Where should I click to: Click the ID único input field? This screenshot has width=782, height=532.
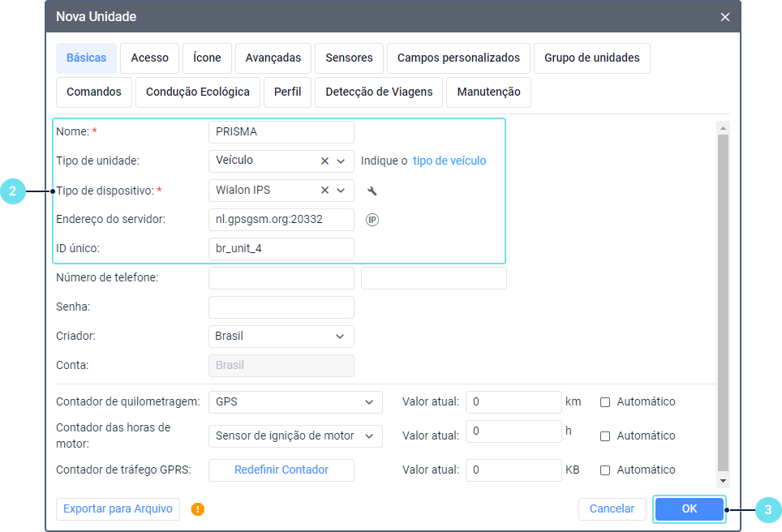pyautogui.click(x=281, y=249)
